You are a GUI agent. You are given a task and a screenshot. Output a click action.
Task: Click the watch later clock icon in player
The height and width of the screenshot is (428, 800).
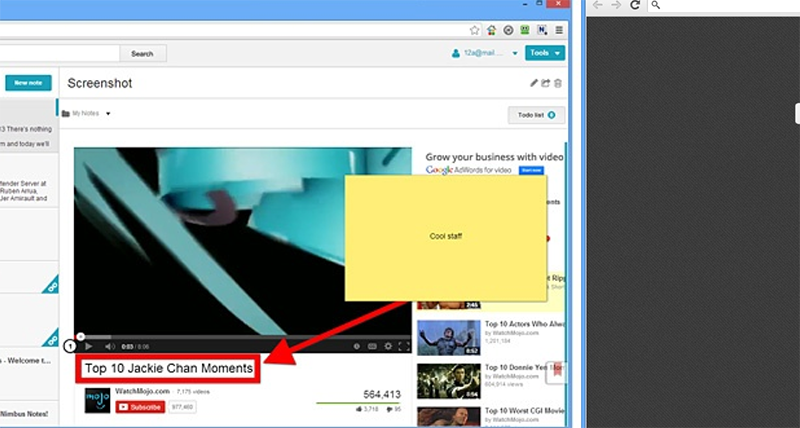tap(357, 346)
